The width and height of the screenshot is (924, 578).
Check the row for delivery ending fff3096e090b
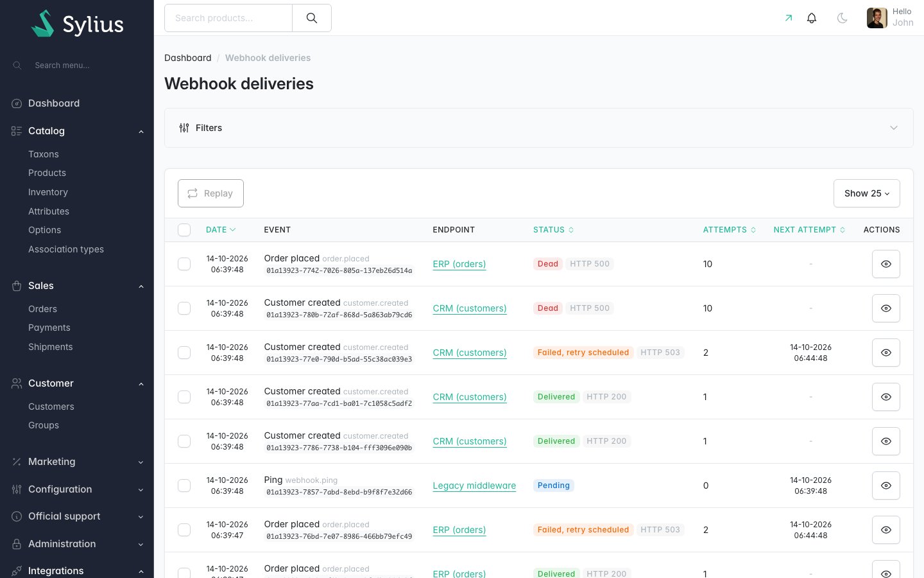pos(184,441)
